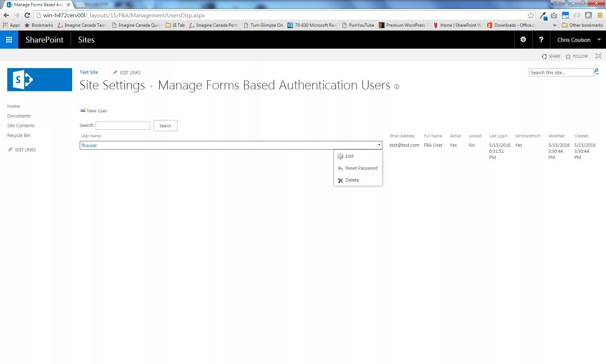Click the site search magnifier icon
The image size is (606, 364).
pos(597,72)
